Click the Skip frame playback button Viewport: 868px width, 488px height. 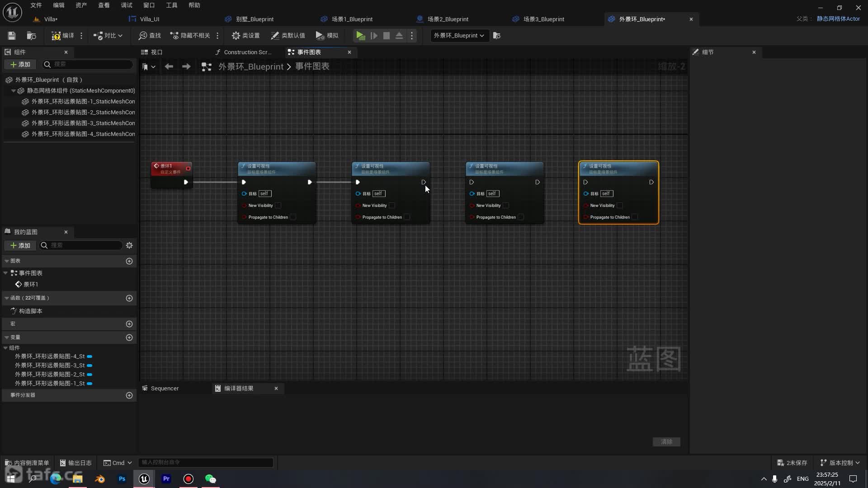point(374,35)
